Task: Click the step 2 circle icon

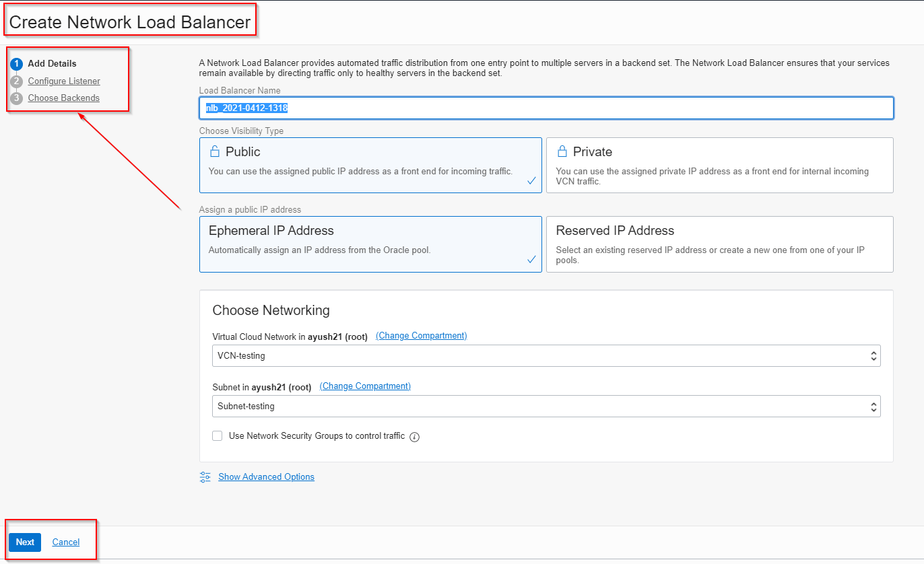Action: pyautogui.click(x=17, y=81)
